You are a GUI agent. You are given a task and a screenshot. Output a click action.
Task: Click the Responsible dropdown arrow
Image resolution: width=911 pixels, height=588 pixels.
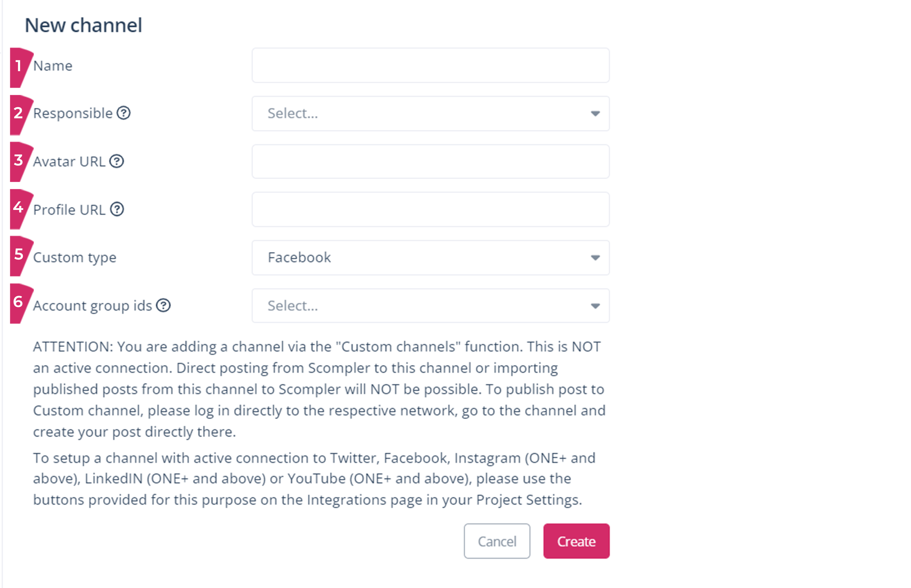point(595,114)
